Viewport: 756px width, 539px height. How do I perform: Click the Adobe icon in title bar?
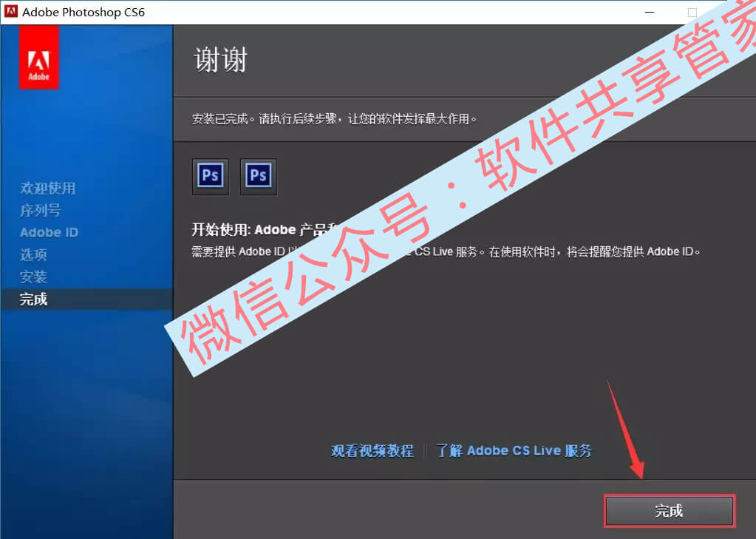tap(10, 12)
